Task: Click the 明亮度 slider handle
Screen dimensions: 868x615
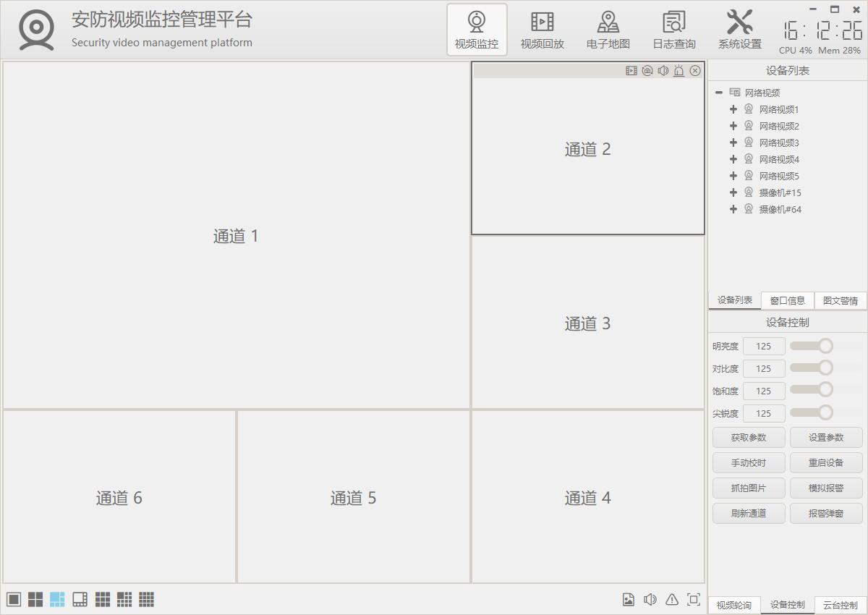Action: (x=825, y=346)
